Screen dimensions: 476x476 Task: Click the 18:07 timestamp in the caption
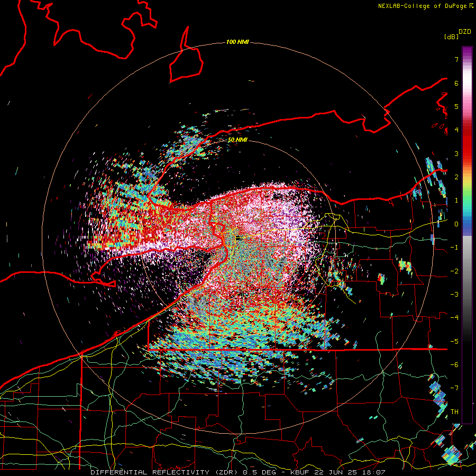(375, 472)
